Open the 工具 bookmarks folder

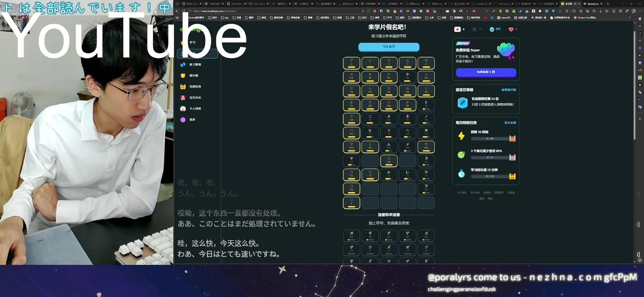[x=350, y=18]
